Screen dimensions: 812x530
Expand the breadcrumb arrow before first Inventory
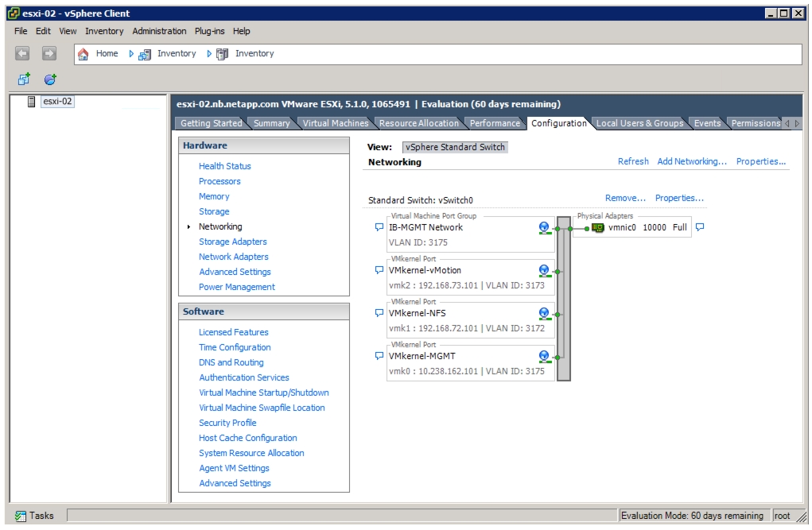(131, 53)
